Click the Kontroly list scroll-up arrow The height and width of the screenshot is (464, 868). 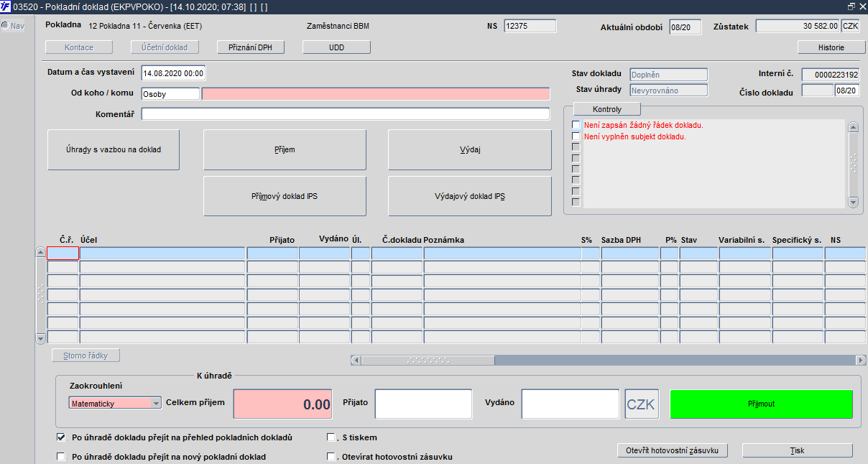tap(853, 128)
